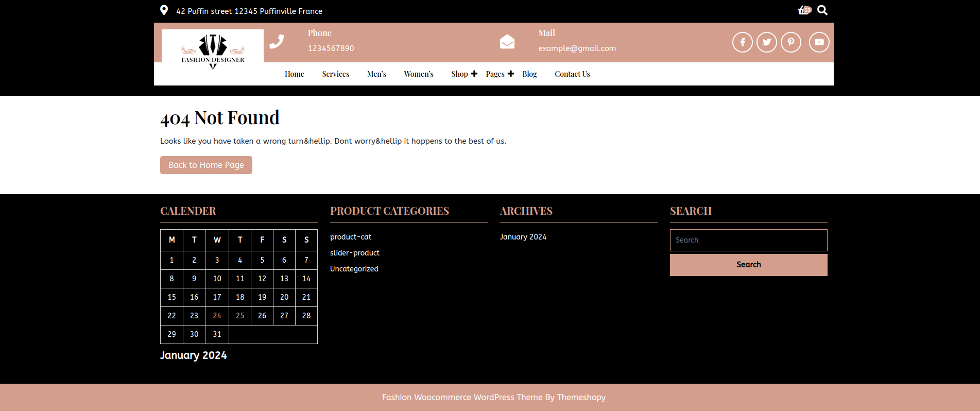The image size is (980, 411).
Task: Select Contact Us in navigation
Action: (x=572, y=74)
